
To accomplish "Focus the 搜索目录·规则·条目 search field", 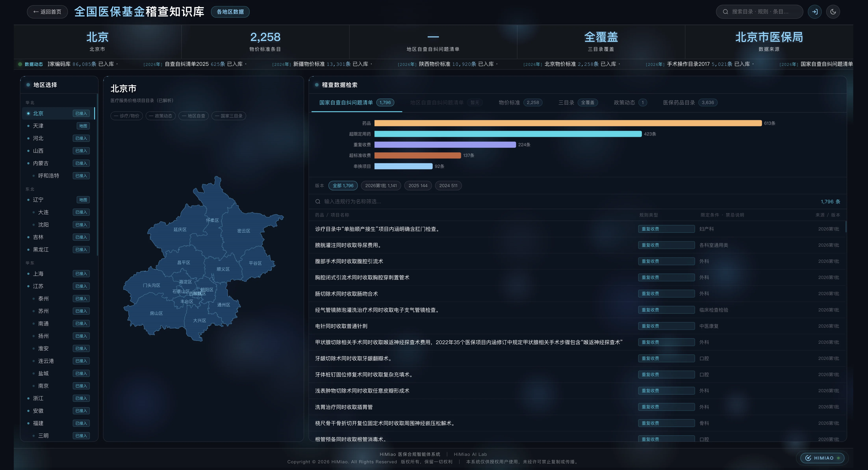I will click(x=759, y=12).
